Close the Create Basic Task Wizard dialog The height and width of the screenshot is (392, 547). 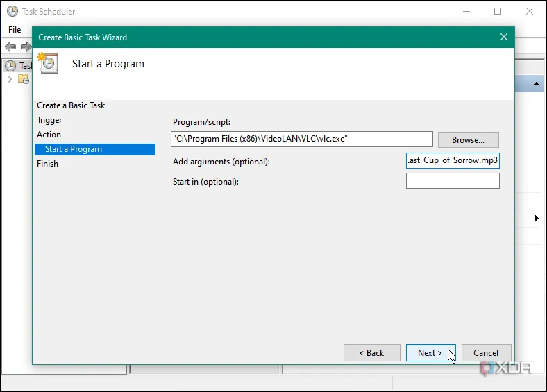click(503, 37)
